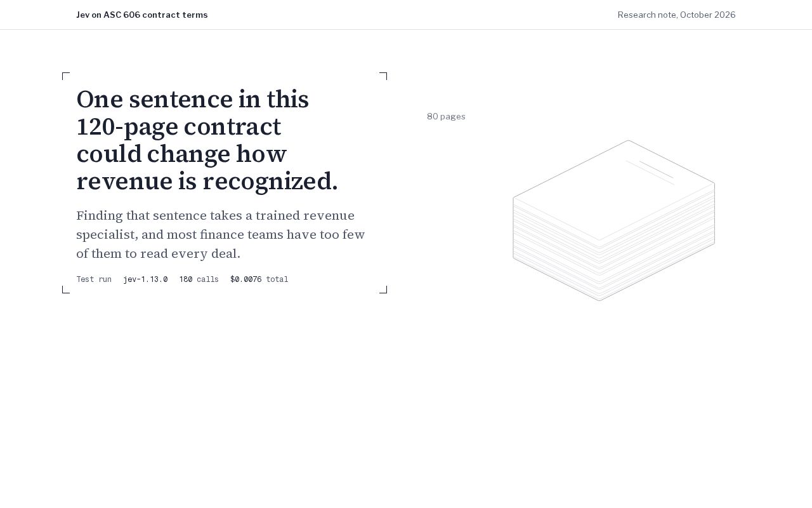Click the "Test run" label

pyautogui.click(x=94, y=279)
